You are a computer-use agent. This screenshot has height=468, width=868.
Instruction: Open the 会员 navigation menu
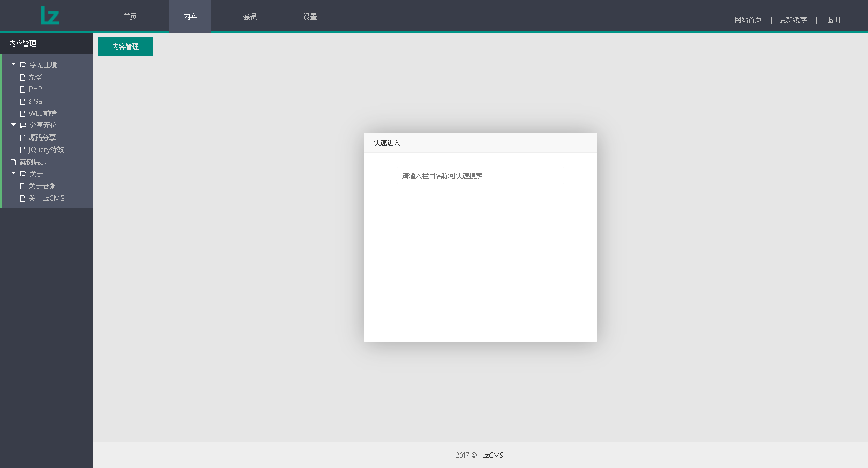pyautogui.click(x=250, y=17)
